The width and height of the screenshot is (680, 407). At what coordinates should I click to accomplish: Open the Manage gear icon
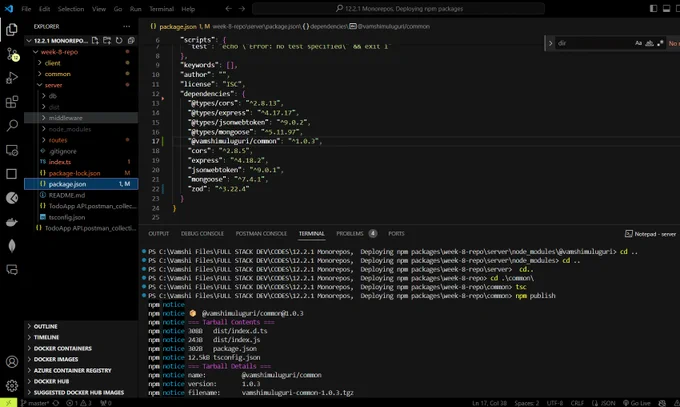pyautogui.click(x=12, y=385)
